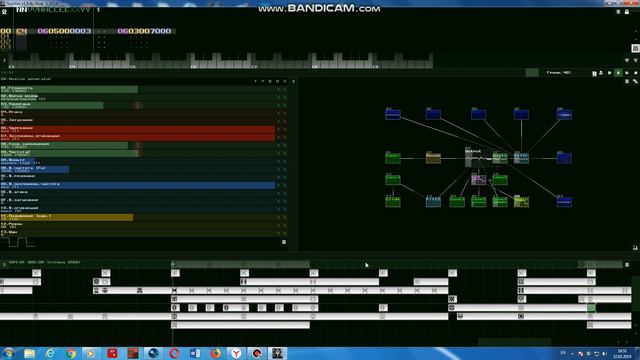Screen dimensions: 640x360
Task: Open Microsoft Word from the taskbar
Action: [x=195, y=353]
